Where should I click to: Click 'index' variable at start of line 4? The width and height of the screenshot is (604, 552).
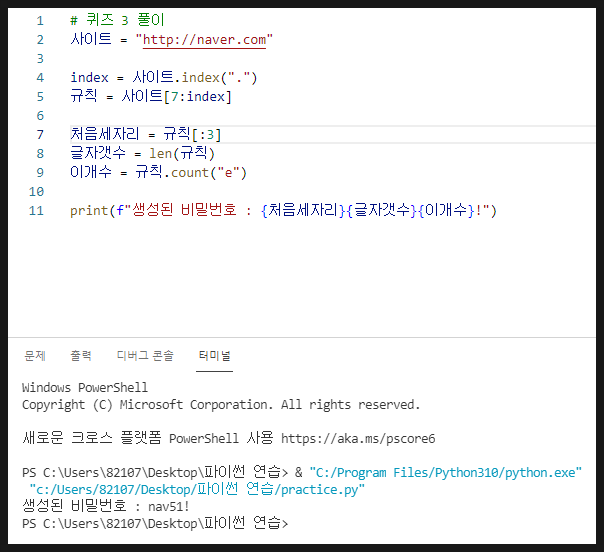[x=89, y=77]
